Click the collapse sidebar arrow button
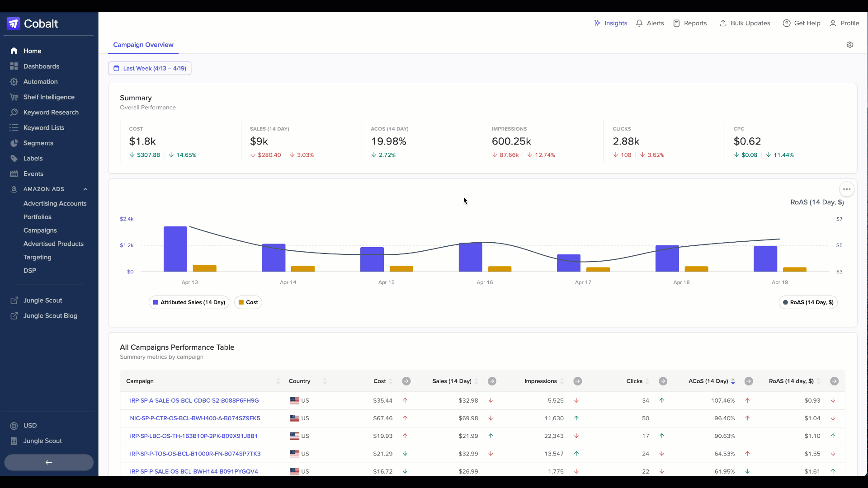 (x=49, y=462)
